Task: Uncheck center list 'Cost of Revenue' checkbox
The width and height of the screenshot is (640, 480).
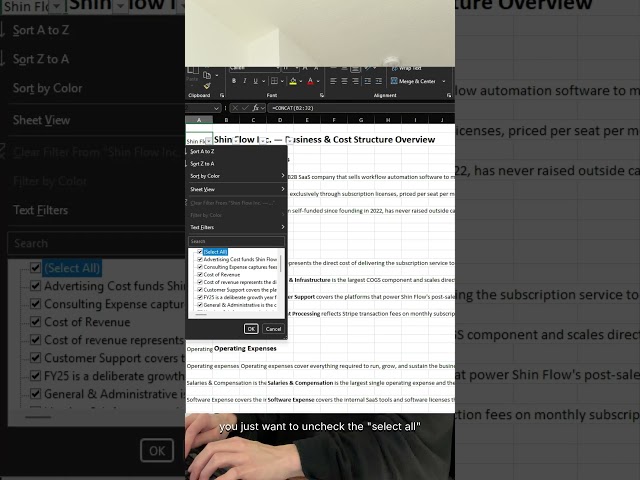Action: click(200, 275)
